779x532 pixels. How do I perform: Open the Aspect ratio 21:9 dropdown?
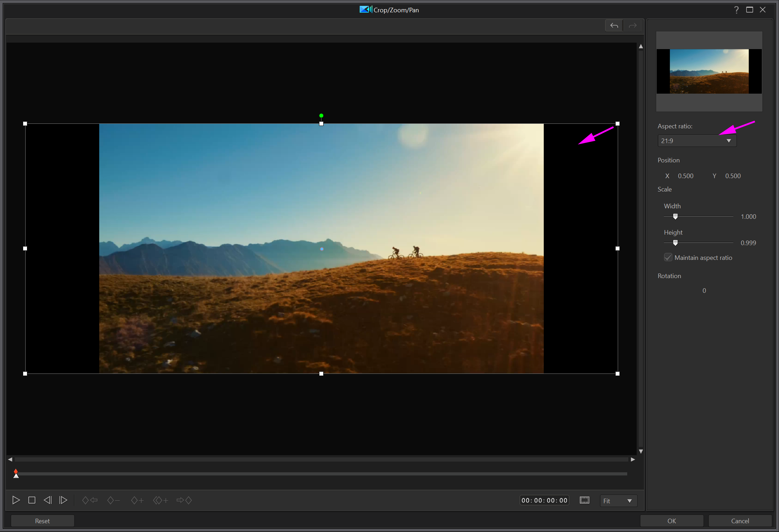(x=697, y=141)
